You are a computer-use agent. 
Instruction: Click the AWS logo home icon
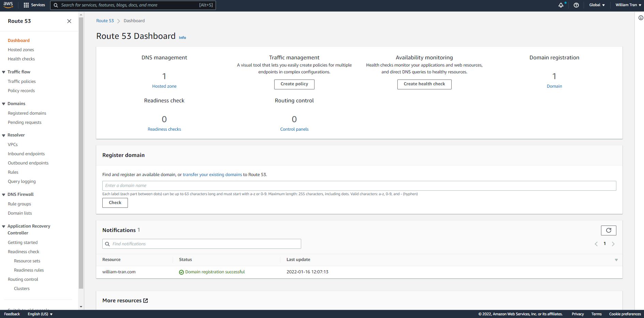pyautogui.click(x=8, y=5)
